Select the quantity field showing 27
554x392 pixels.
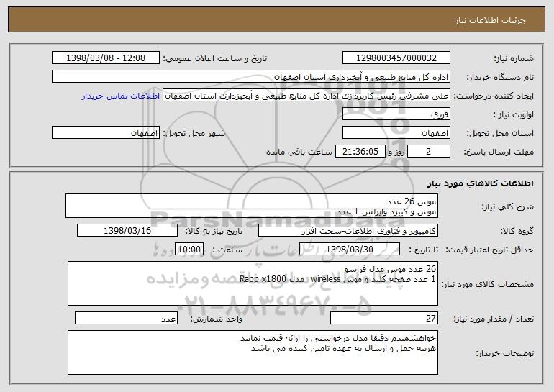pyautogui.click(x=384, y=318)
